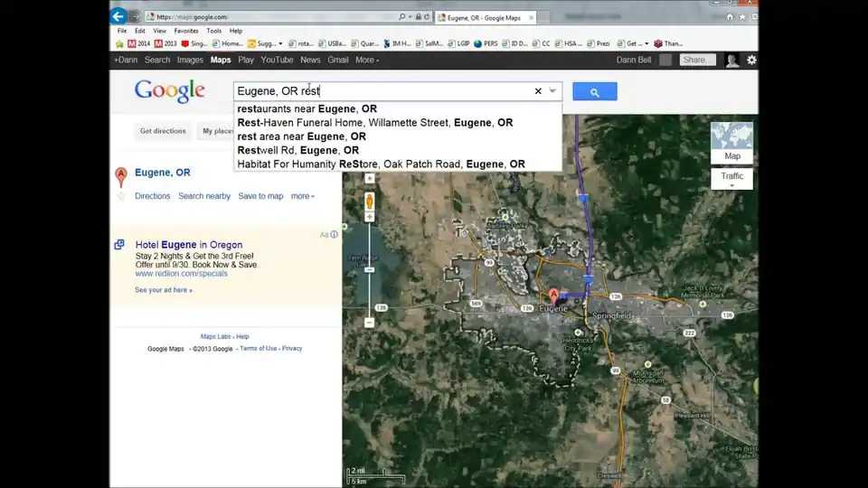The height and width of the screenshot is (488, 868).
Task: Click the Eugene, OR result title
Action: click(x=162, y=173)
